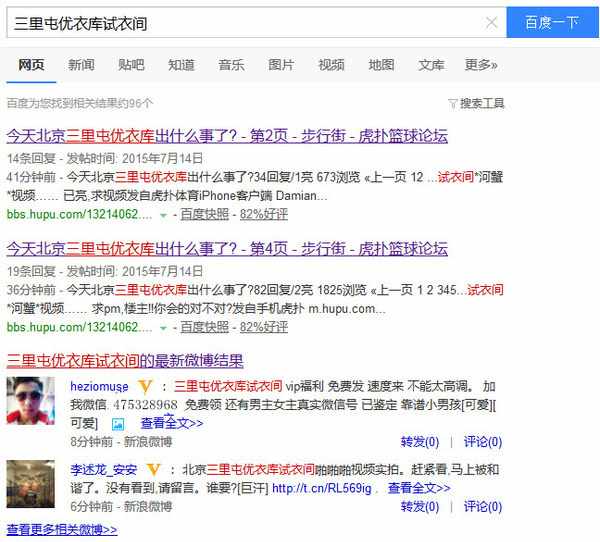Open the bbs.hupu.com URL of second result
This screenshot has height=542, width=600.
click(79, 327)
